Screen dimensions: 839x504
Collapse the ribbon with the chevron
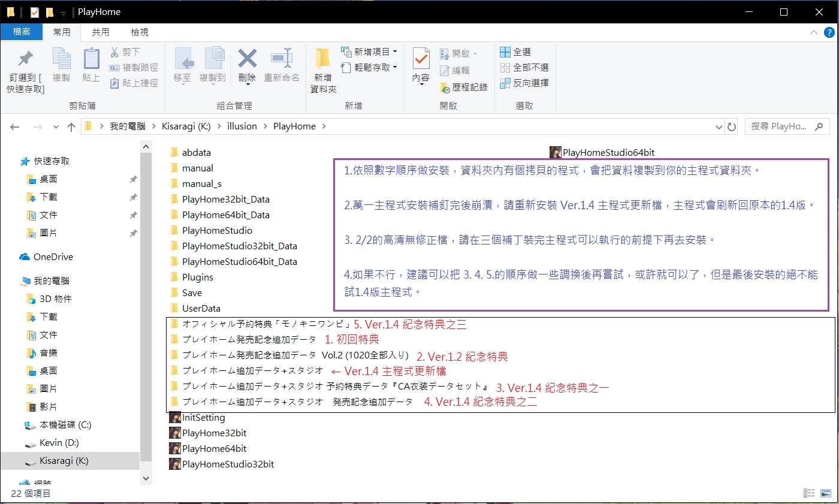click(x=814, y=32)
